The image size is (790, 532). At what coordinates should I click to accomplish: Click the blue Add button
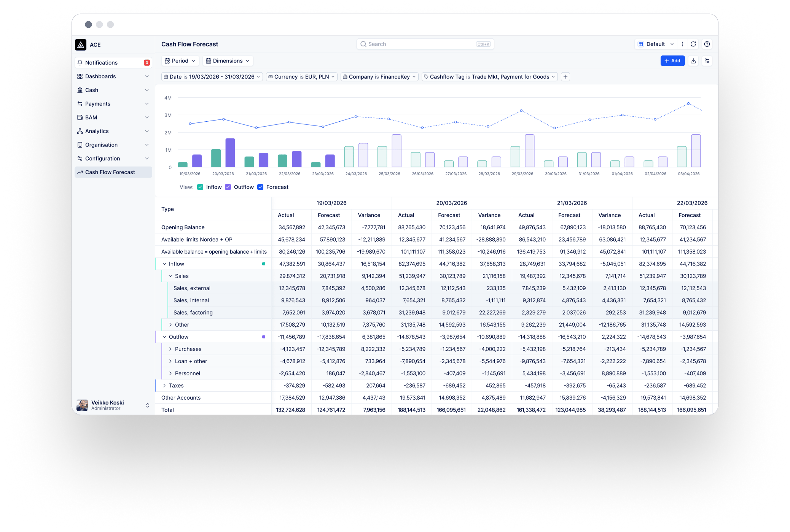[672, 61]
